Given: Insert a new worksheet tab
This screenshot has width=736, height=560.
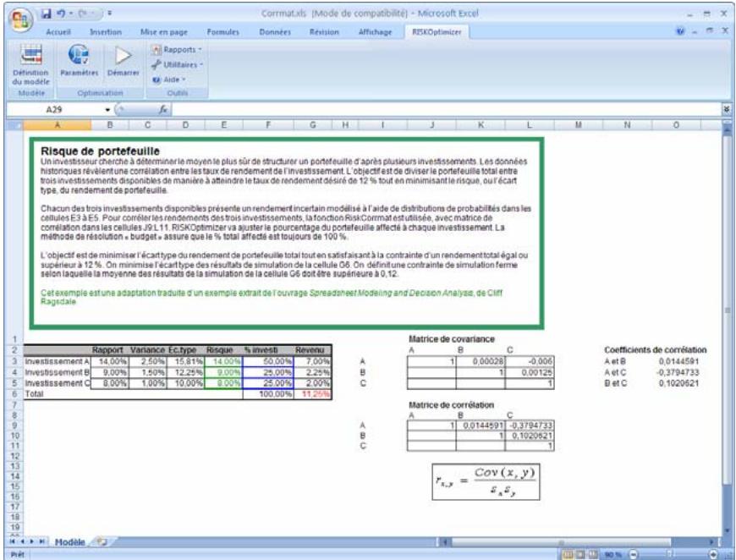Looking at the screenshot, I should pyautogui.click(x=104, y=541).
